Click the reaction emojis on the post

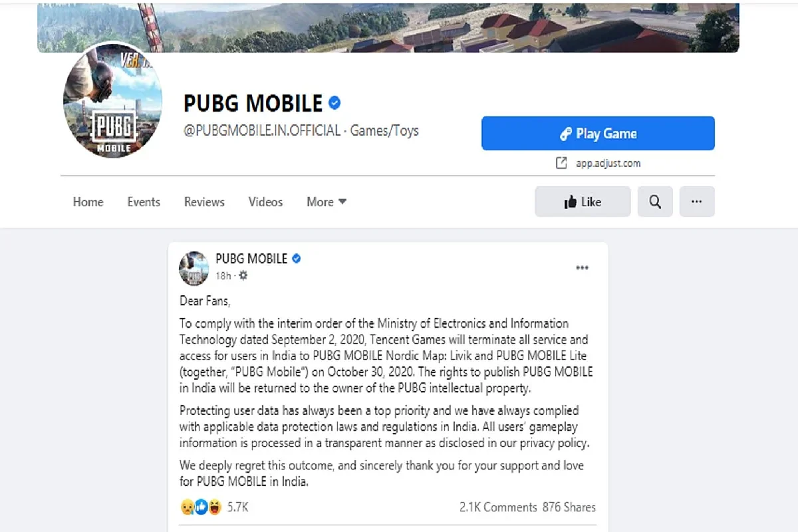click(x=201, y=507)
